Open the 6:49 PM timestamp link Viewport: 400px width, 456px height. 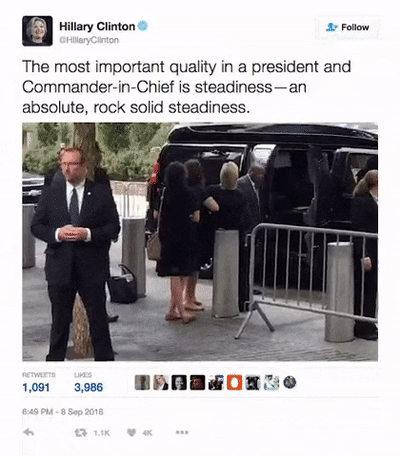click(x=63, y=412)
